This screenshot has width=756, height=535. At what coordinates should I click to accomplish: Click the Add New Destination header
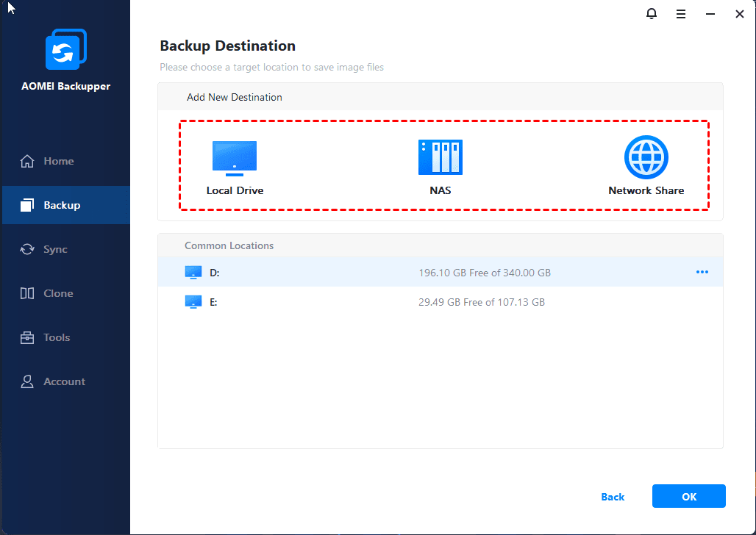pyautogui.click(x=235, y=97)
